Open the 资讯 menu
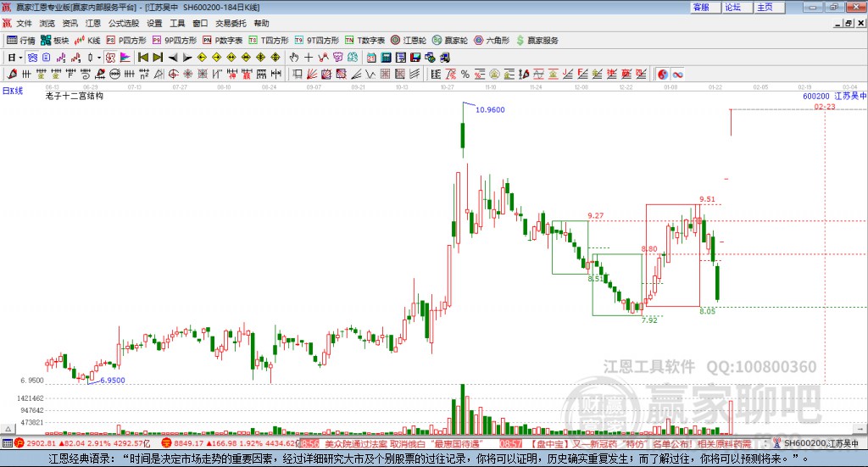868x467 pixels. [x=70, y=23]
